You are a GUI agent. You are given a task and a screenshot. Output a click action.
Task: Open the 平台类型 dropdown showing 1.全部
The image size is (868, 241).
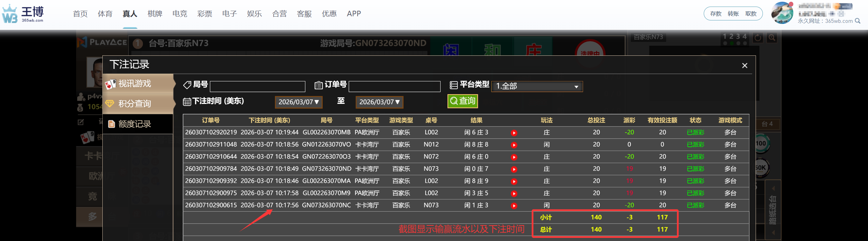(537, 86)
